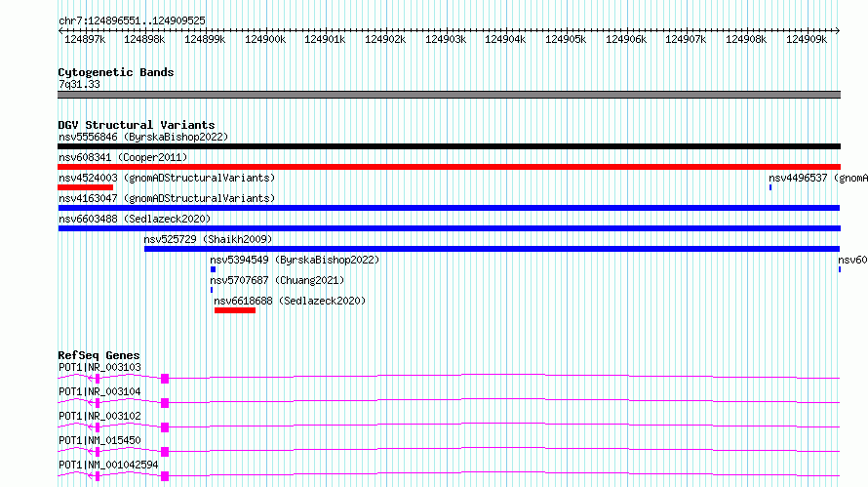Click the small nsv5394549 blue marker
The height and width of the screenshot is (487, 868).
(x=214, y=269)
